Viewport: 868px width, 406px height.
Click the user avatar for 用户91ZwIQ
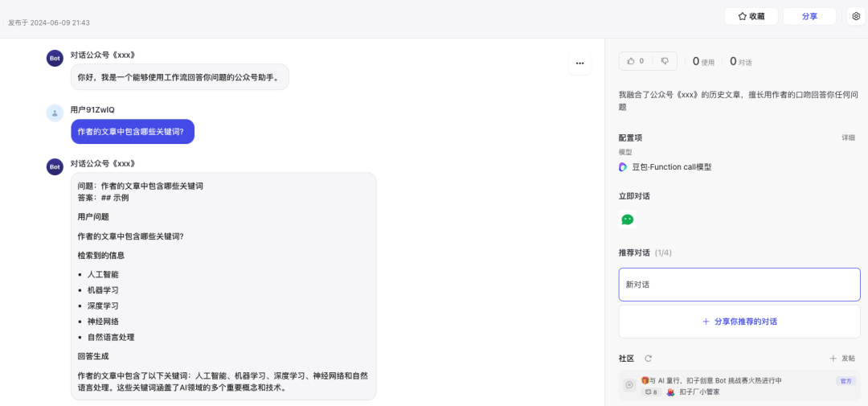click(x=55, y=113)
